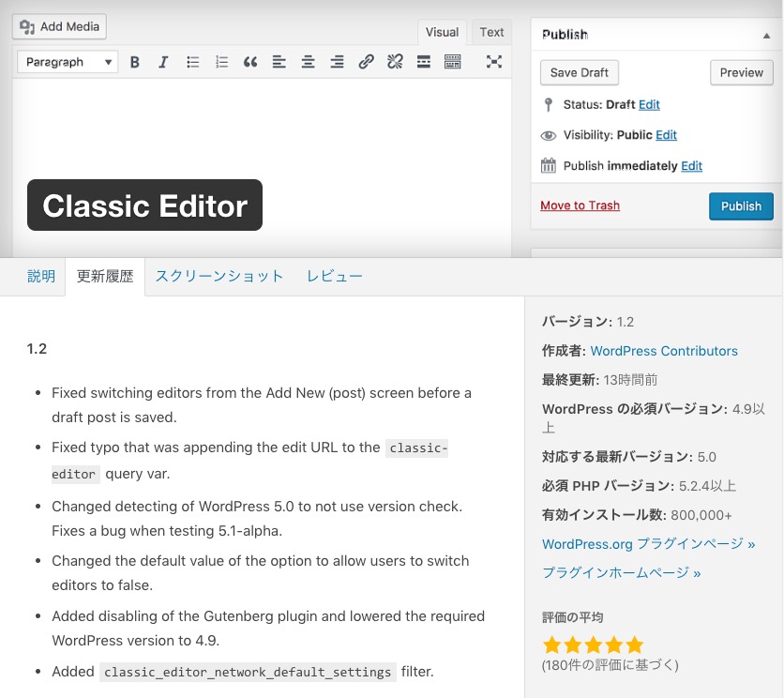
Task: Click the status pin icon
Action: 549,104
